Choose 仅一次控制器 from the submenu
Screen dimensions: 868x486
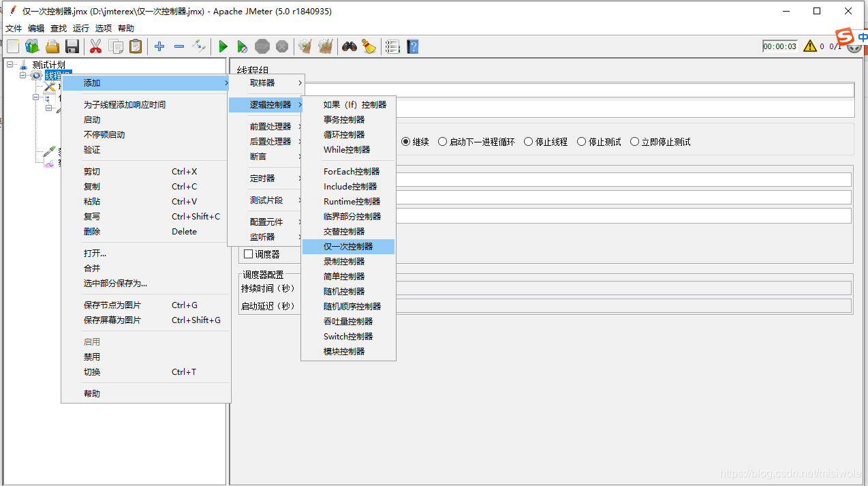(x=348, y=246)
